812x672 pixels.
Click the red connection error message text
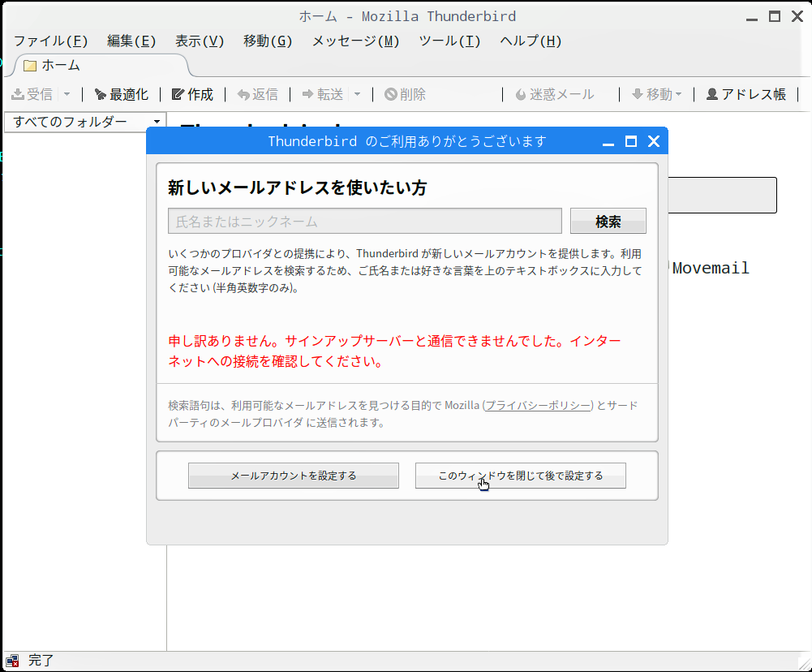coord(394,351)
